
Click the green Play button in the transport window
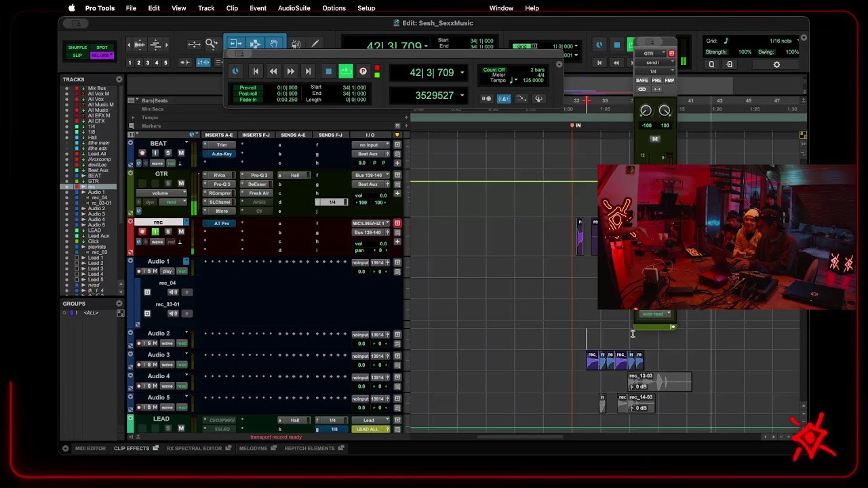(346, 71)
